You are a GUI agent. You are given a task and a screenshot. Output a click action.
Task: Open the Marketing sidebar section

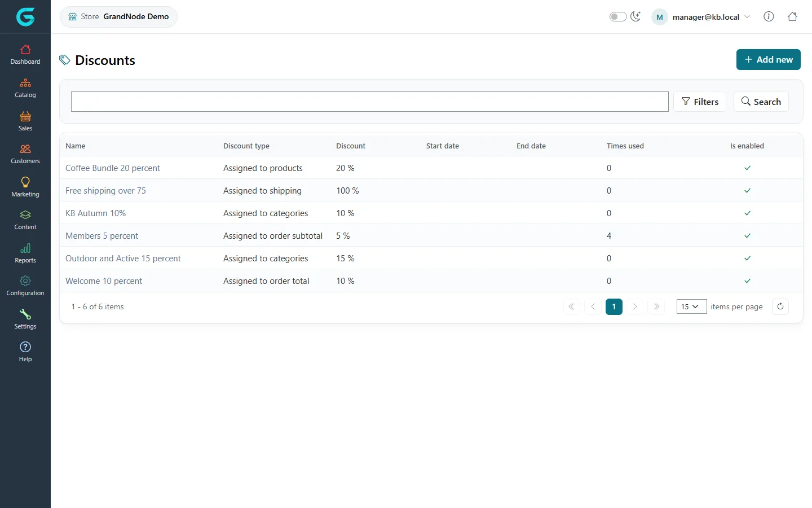point(25,187)
